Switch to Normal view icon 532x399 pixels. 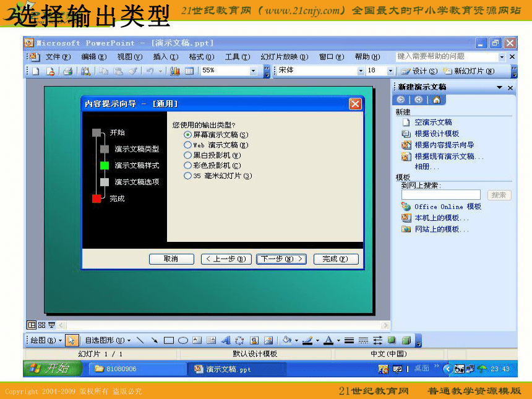tap(32, 325)
